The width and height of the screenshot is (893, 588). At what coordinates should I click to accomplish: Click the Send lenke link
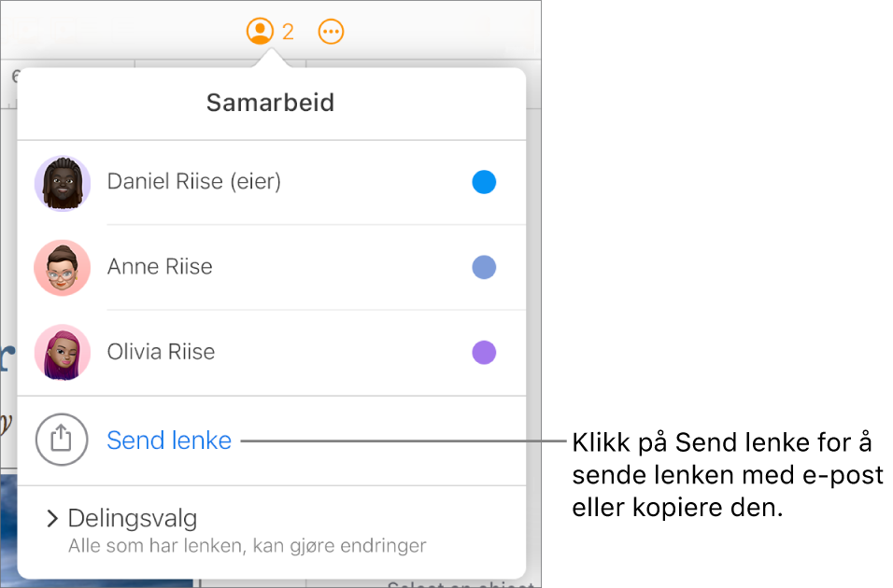(169, 440)
